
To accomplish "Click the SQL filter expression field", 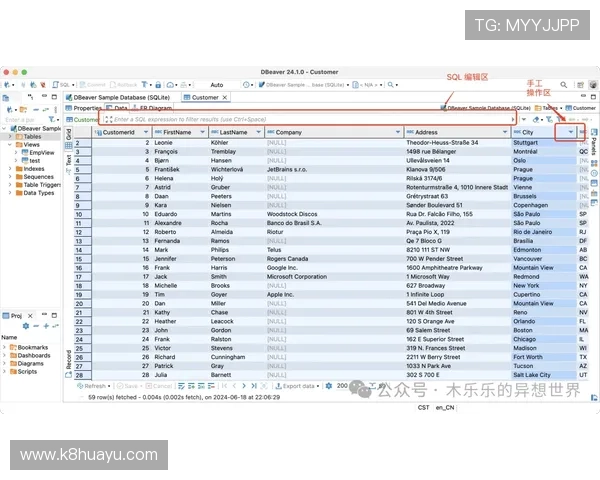I will click(x=307, y=119).
